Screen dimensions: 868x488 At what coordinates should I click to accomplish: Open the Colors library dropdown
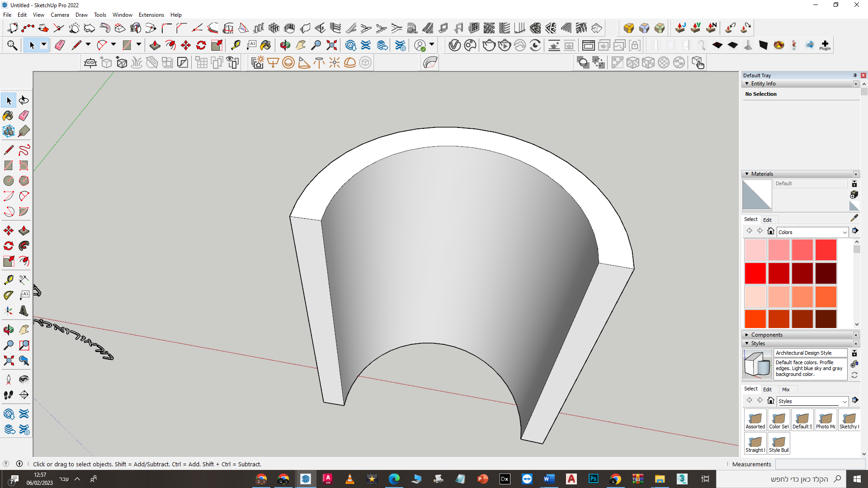click(x=844, y=232)
